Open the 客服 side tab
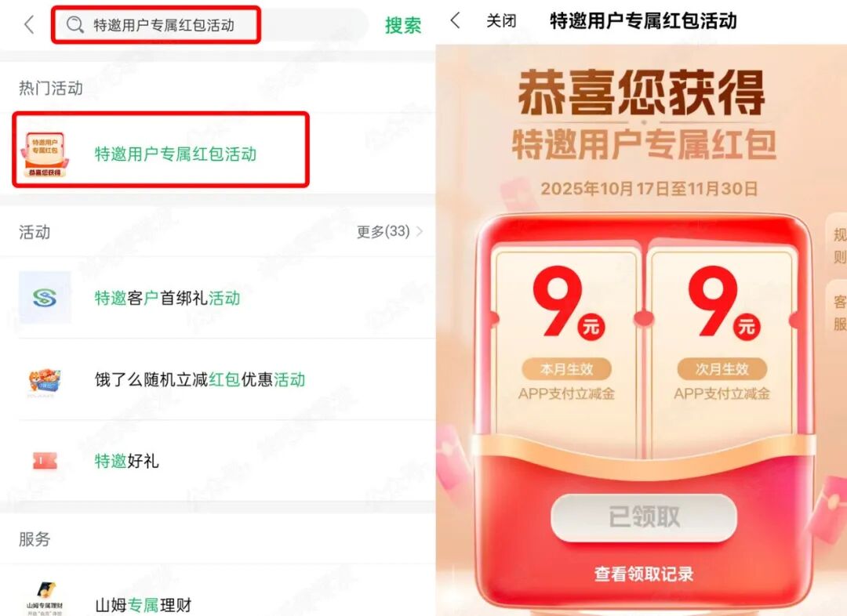 click(x=838, y=313)
